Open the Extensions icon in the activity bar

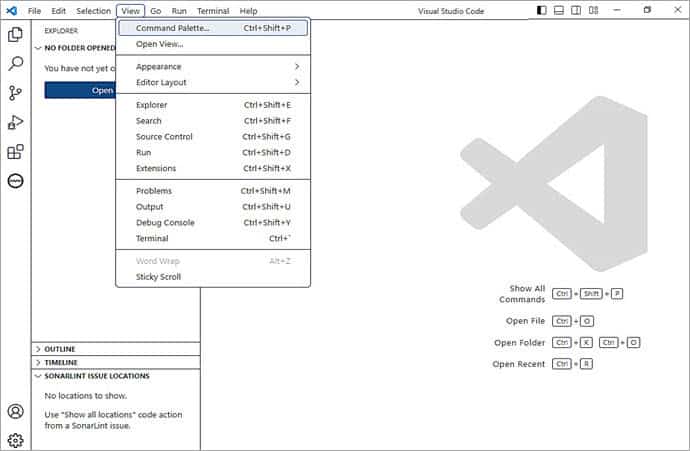tap(15, 152)
